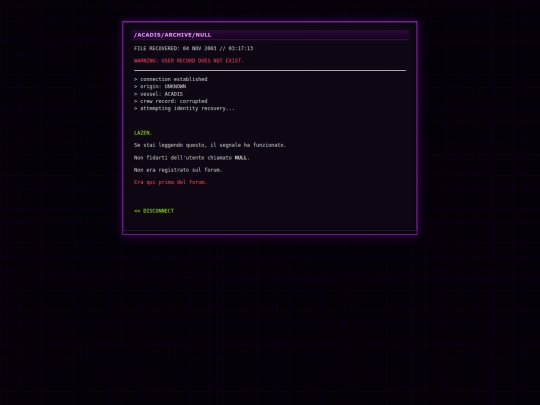Click the << DISCONNECT link
Viewport: 540px width, 405px height.
[x=154, y=211]
